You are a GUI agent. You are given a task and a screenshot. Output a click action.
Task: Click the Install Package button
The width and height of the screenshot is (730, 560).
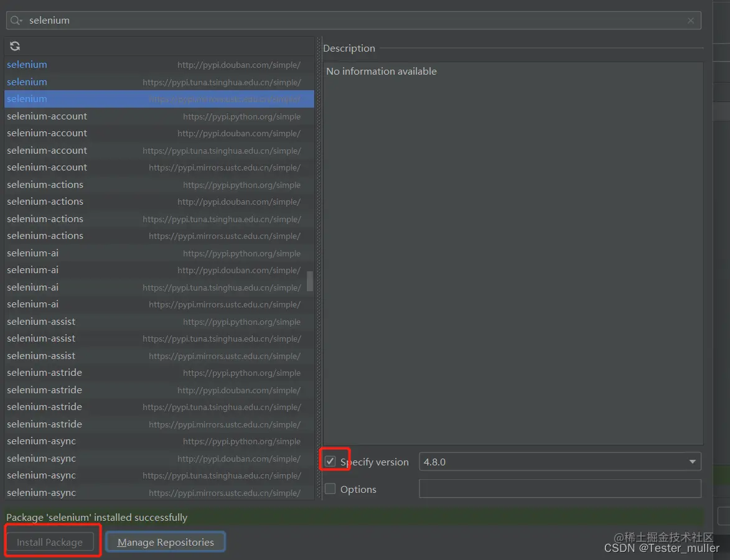[50, 542]
